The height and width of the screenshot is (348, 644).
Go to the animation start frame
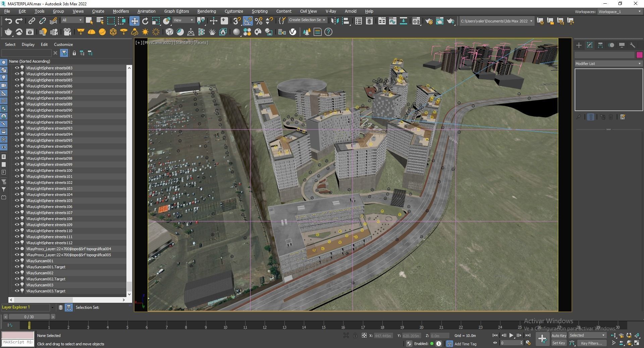495,335
